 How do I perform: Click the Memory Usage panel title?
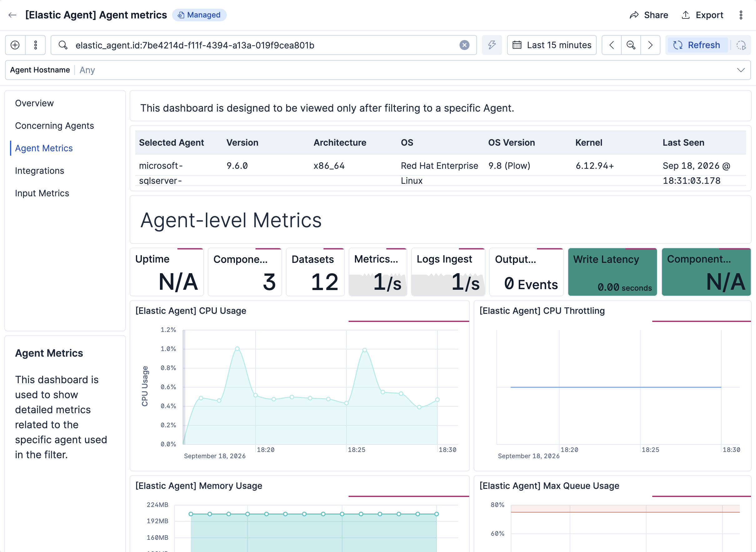coord(199,486)
